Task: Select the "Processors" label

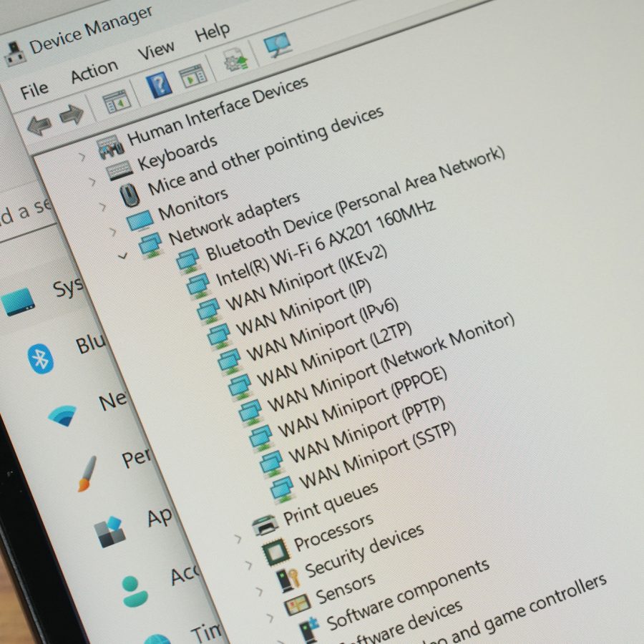Action: pyautogui.click(x=334, y=532)
